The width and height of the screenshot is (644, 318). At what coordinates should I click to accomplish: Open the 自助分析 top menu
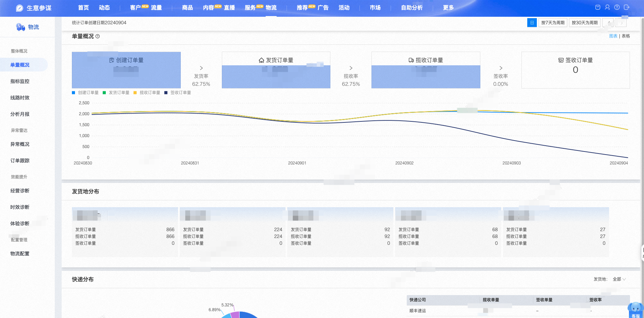412,8
